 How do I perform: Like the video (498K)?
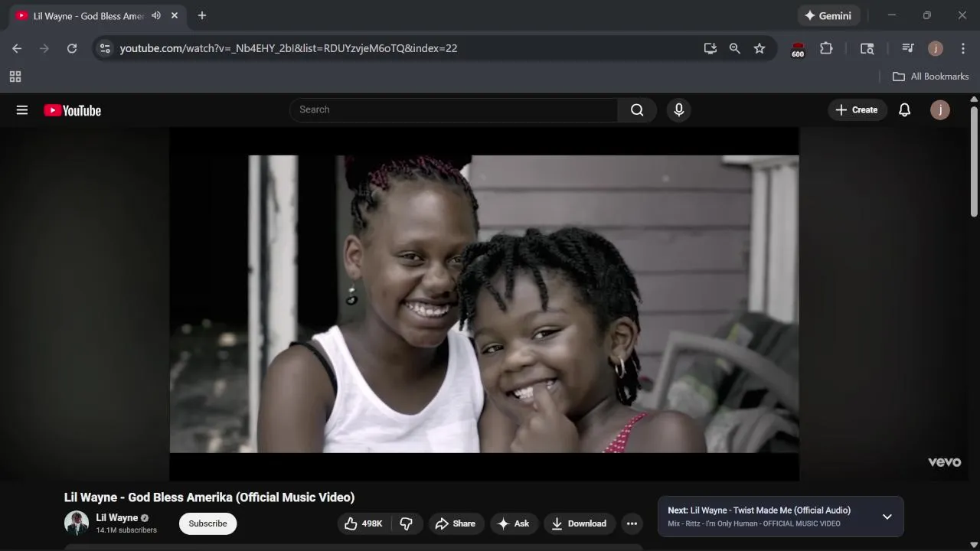tap(364, 523)
